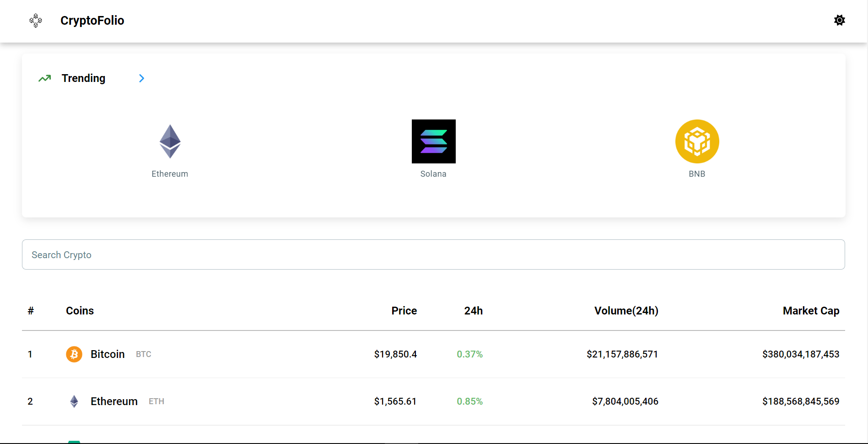The image size is (868, 444).
Task: Open the BNB trending coin logo
Action: (x=697, y=141)
